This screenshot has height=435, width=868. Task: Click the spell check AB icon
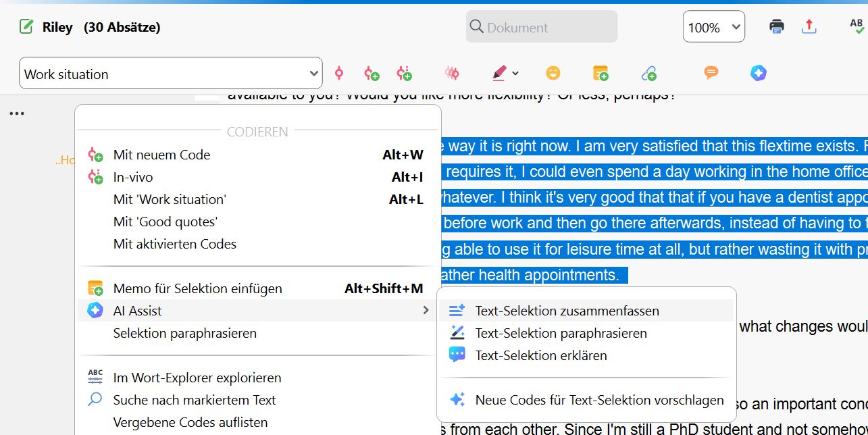coord(856,26)
